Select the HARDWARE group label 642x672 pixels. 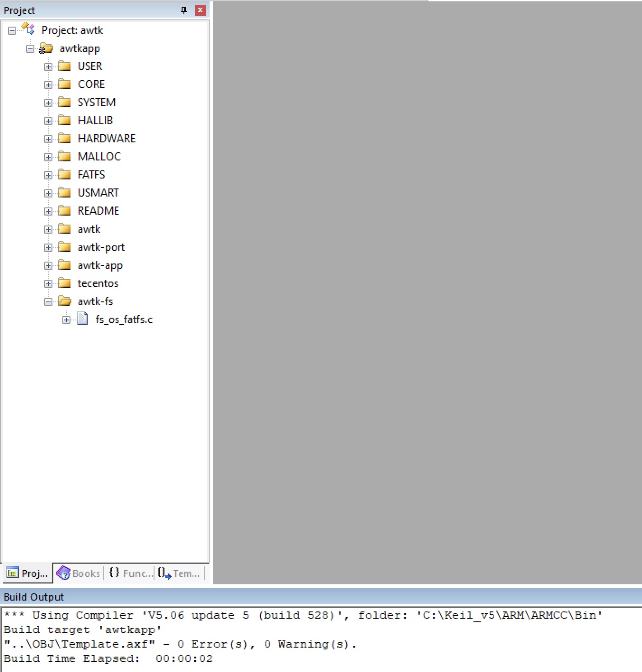click(x=107, y=138)
